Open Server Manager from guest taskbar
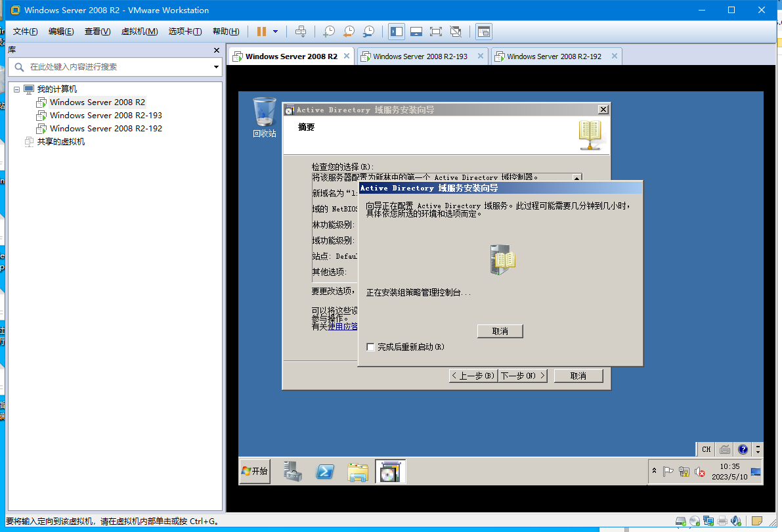 (293, 471)
